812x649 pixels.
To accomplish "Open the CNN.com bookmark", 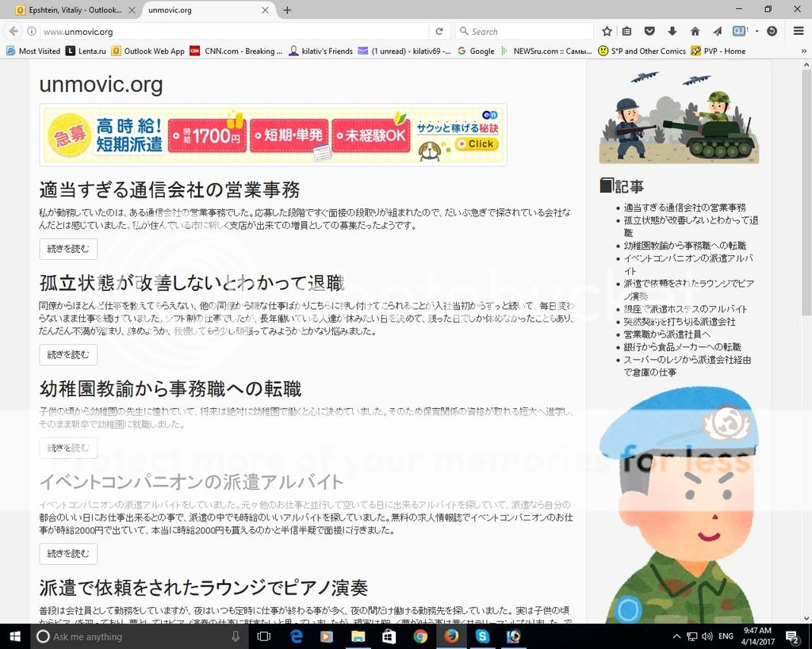I will 236,52.
